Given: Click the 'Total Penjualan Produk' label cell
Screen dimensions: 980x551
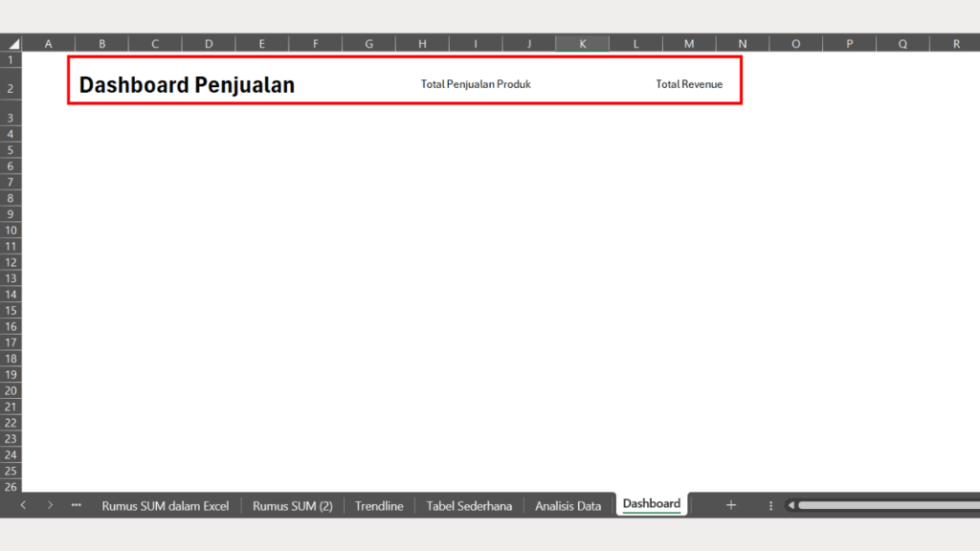Looking at the screenshot, I should tap(476, 84).
